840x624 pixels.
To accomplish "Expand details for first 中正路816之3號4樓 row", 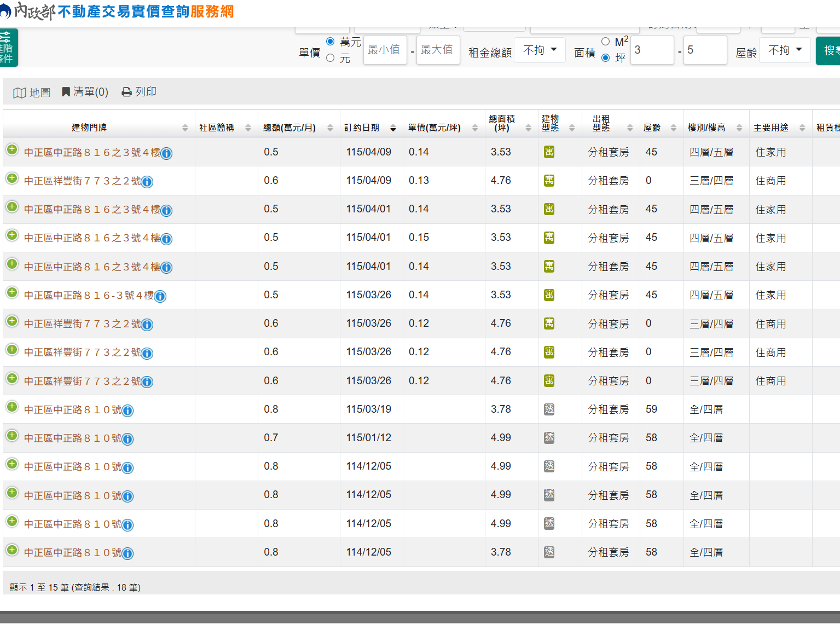I will point(12,150).
